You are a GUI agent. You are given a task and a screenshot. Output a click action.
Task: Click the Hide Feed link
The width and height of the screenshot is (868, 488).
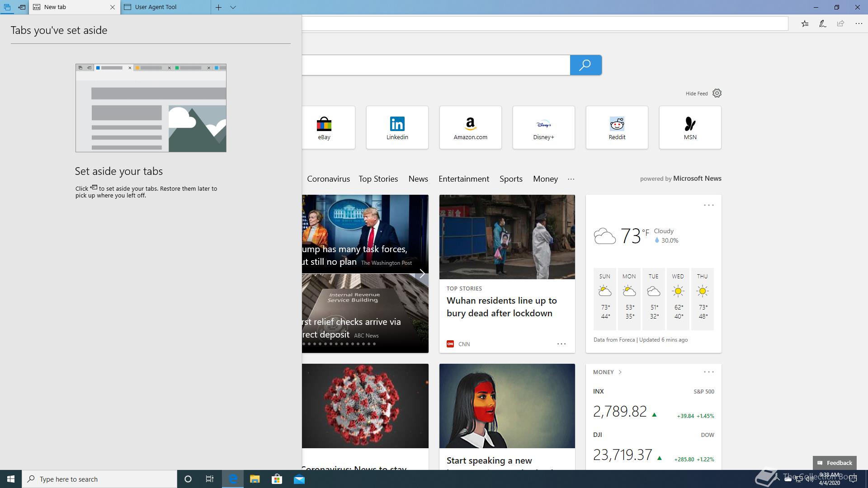696,94
